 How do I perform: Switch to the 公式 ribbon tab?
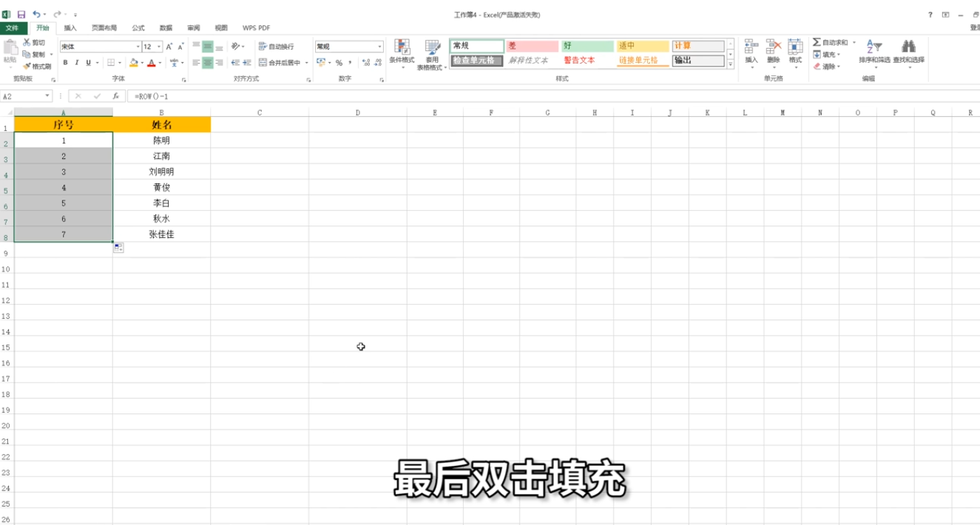coord(138,27)
